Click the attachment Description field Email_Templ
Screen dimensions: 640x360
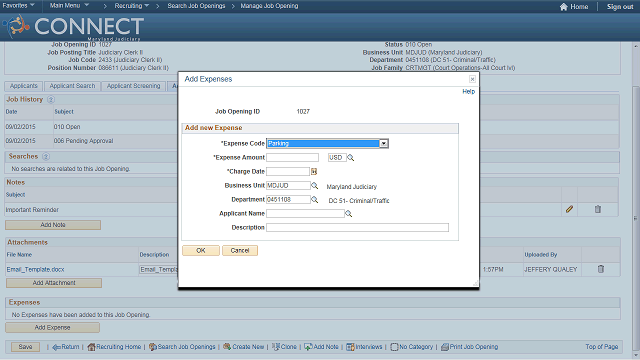coord(159,270)
